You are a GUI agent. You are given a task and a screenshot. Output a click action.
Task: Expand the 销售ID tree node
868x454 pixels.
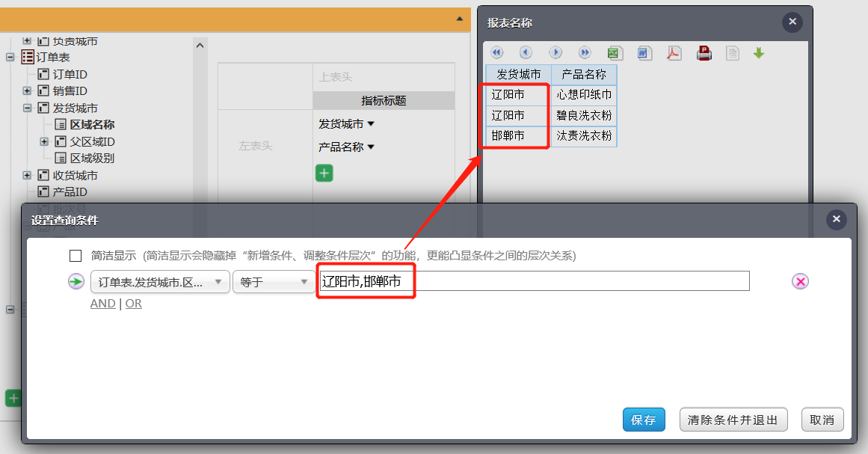[27, 91]
